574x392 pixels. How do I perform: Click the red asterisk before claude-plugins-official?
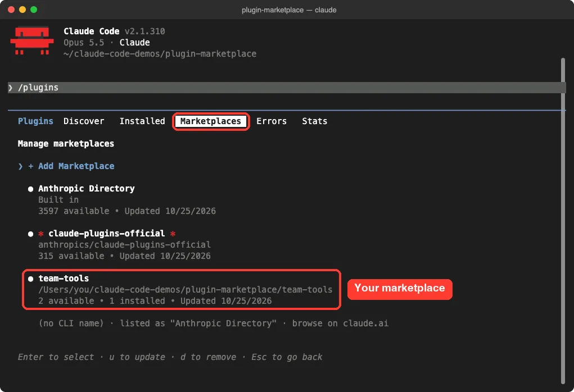point(41,233)
